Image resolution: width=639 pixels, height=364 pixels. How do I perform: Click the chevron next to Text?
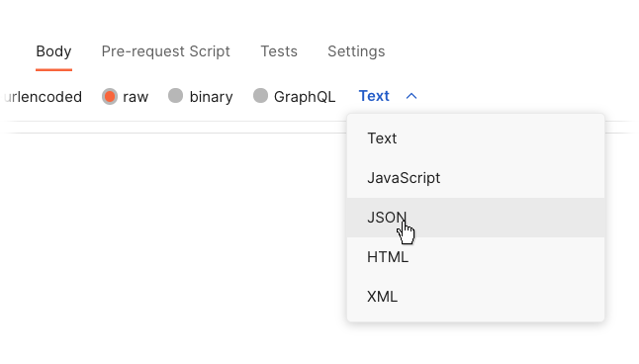[411, 96]
